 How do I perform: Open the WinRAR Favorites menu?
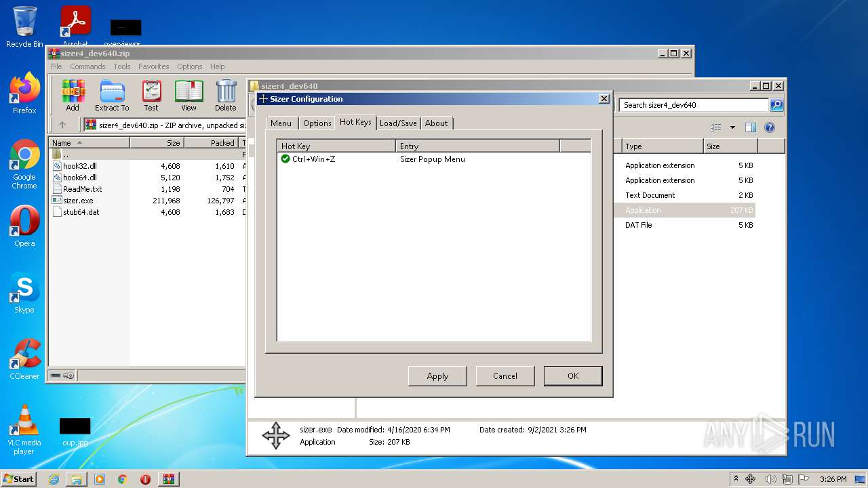pos(154,66)
